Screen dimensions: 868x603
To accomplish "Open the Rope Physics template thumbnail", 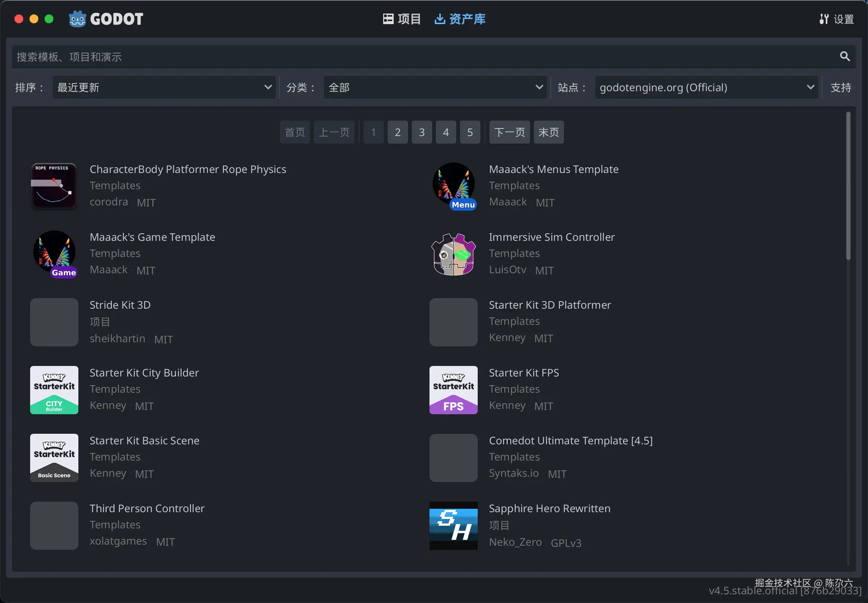I will click(x=54, y=186).
